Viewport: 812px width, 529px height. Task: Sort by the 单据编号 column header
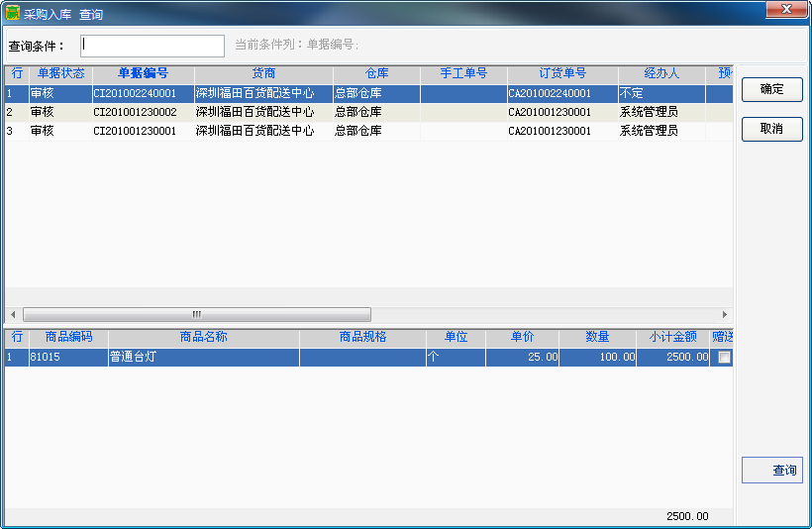click(143, 73)
